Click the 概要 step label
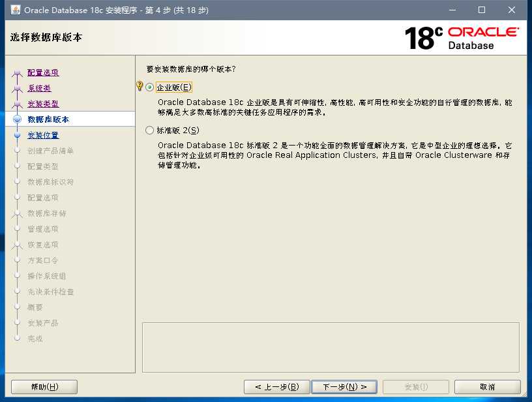The width and height of the screenshot is (532, 402). [35, 307]
